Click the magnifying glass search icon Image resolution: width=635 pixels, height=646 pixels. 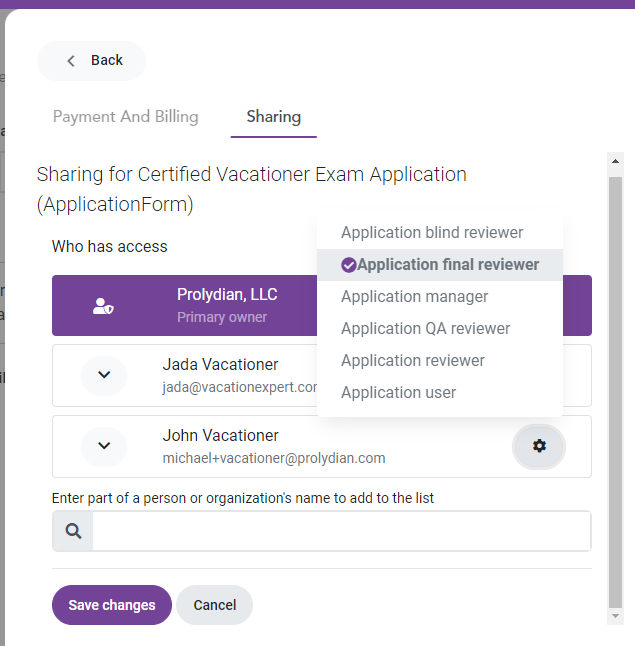coord(73,531)
